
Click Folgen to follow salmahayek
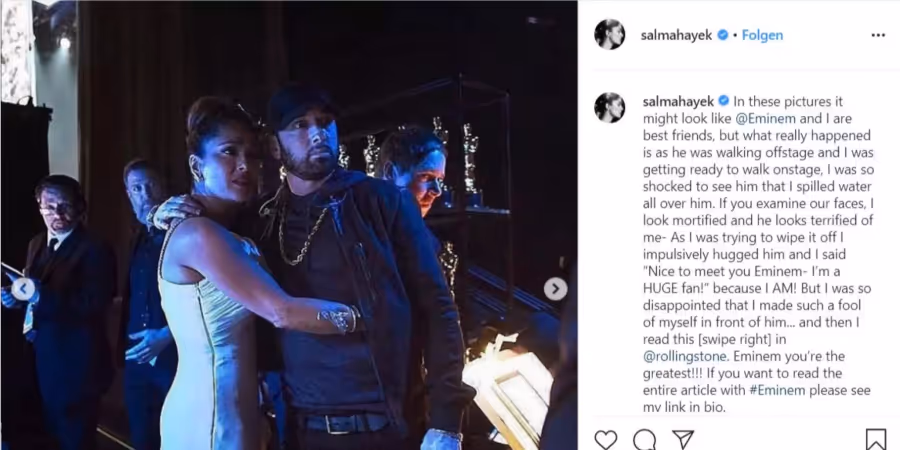pyautogui.click(x=762, y=35)
